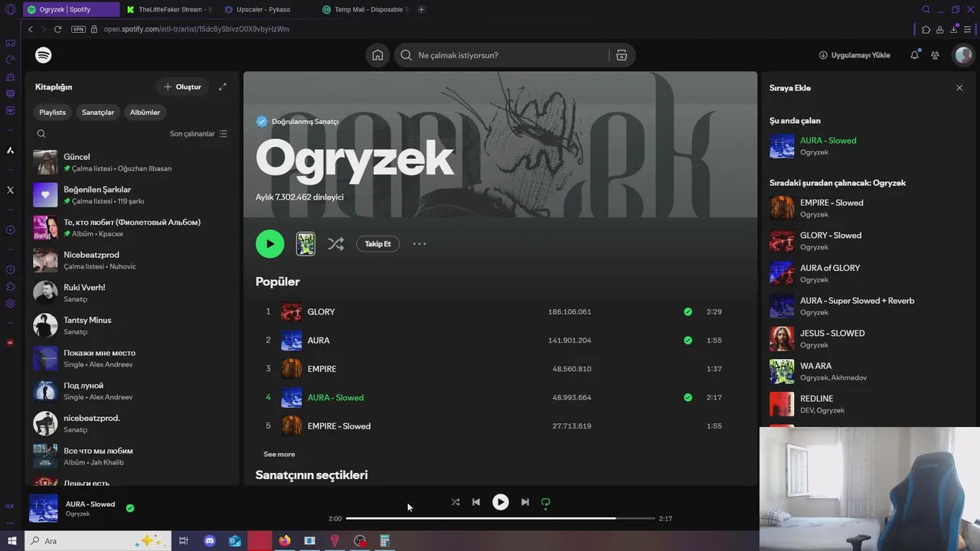This screenshot has width=980, height=551.
Task: Go to Spotify home via house icon
Action: coord(377,55)
